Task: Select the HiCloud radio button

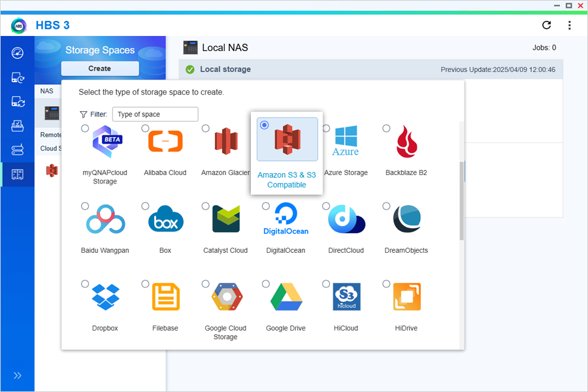Action: (x=326, y=284)
